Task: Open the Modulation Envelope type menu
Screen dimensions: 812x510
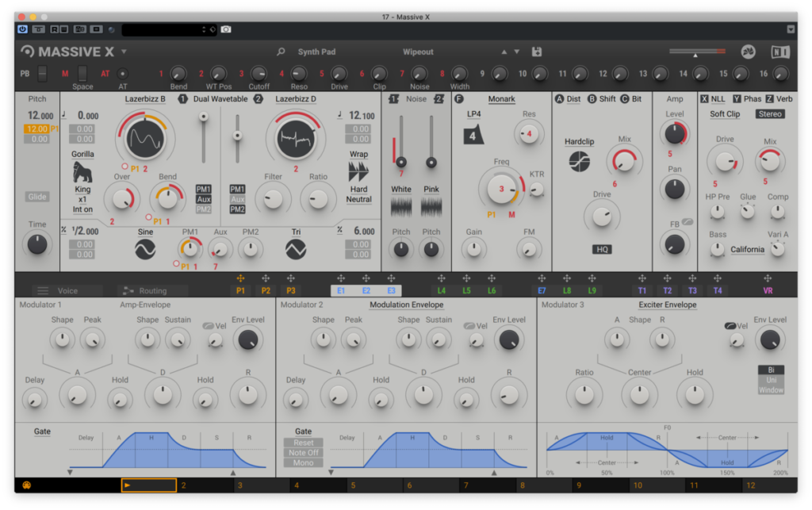Action: point(407,305)
